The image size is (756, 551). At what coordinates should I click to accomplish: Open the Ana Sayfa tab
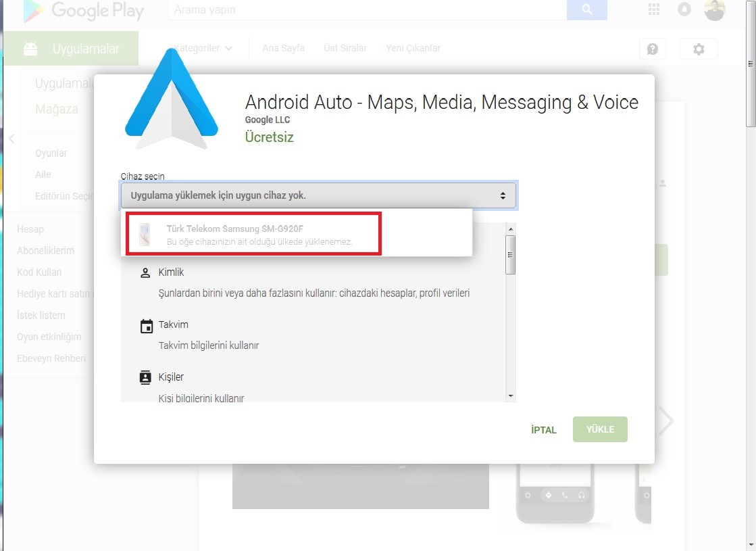(x=283, y=48)
